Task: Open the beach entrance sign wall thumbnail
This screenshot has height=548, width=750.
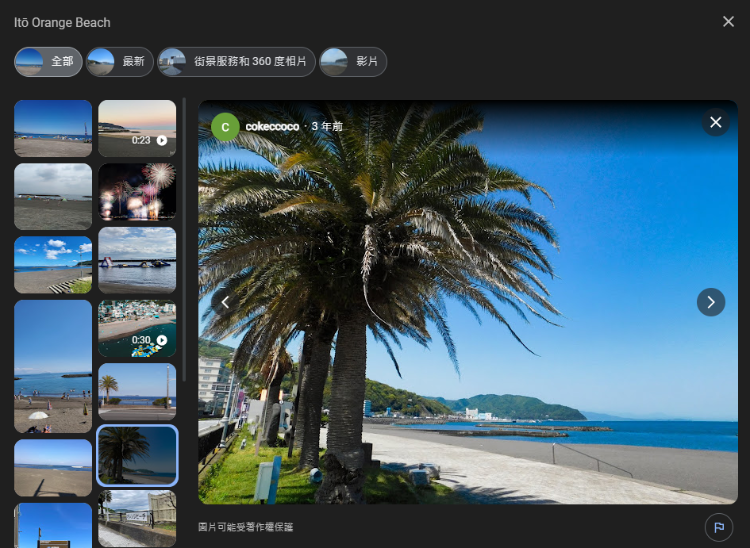Action: (137, 519)
